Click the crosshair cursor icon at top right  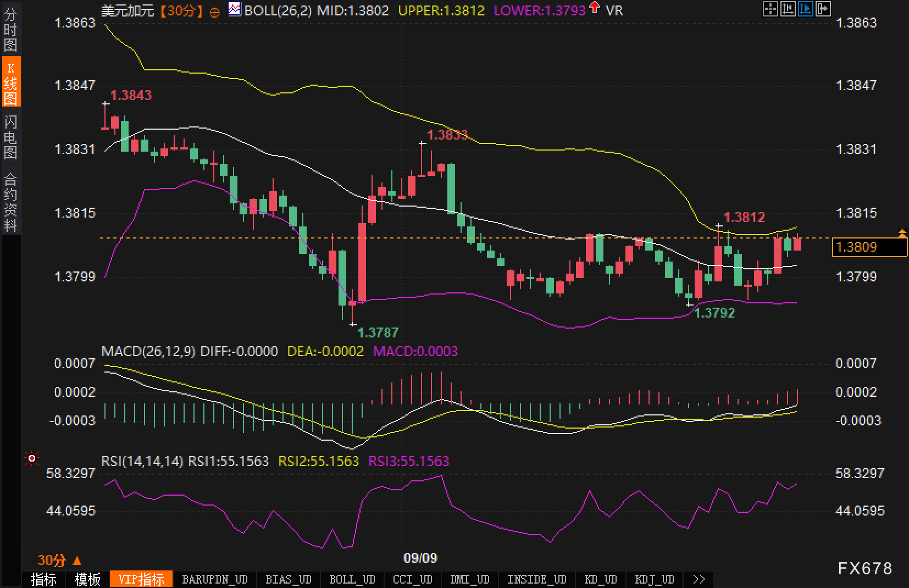(x=770, y=9)
